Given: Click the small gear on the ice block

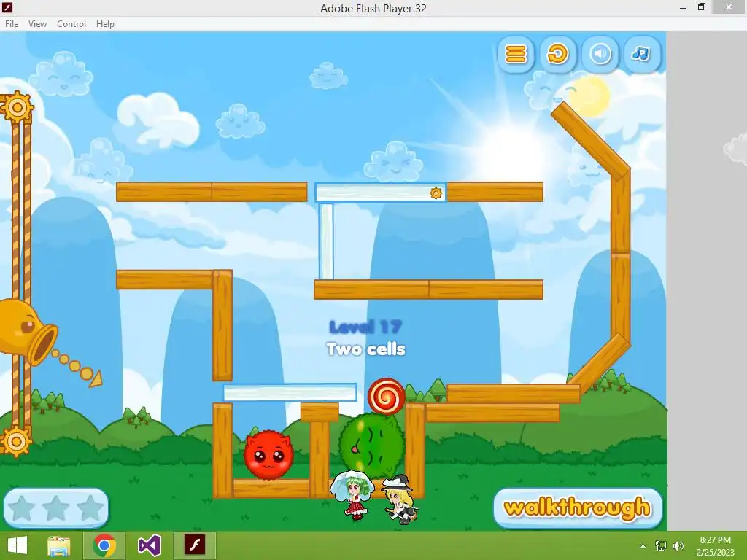Looking at the screenshot, I should (x=436, y=192).
